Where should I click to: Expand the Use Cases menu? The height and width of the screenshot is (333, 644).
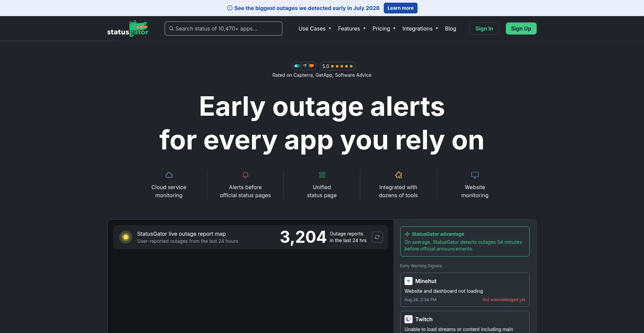(315, 29)
